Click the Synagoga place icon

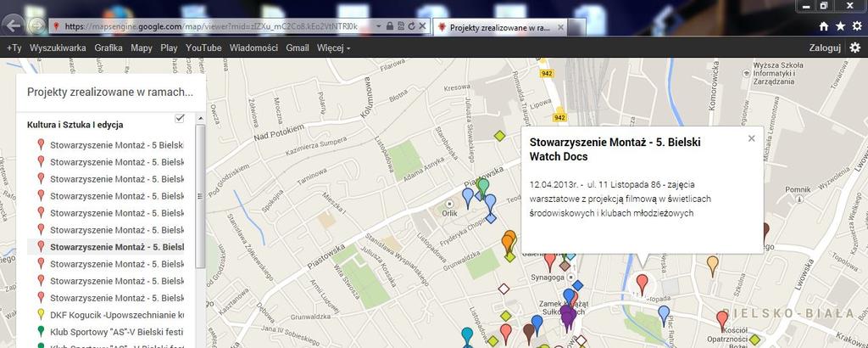pyautogui.click(x=570, y=277)
